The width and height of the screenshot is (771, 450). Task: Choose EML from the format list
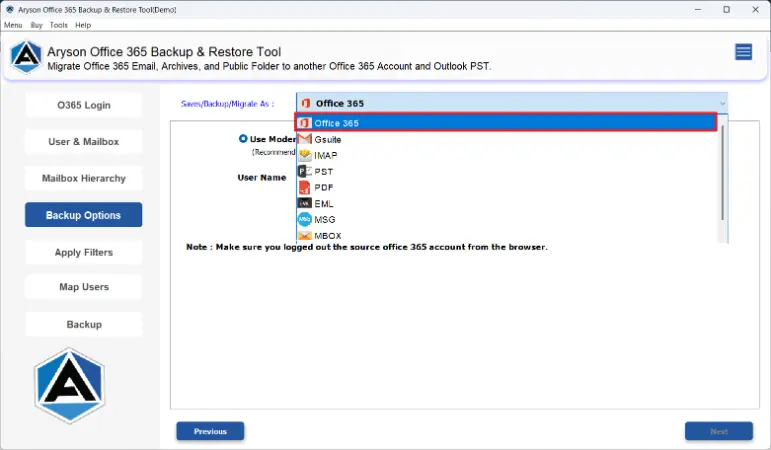[507, 203]
